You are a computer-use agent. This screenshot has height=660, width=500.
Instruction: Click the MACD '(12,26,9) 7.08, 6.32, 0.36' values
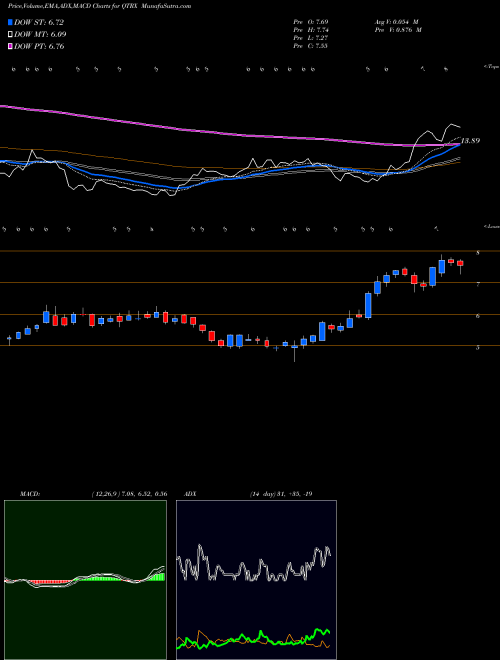(129, 494)
